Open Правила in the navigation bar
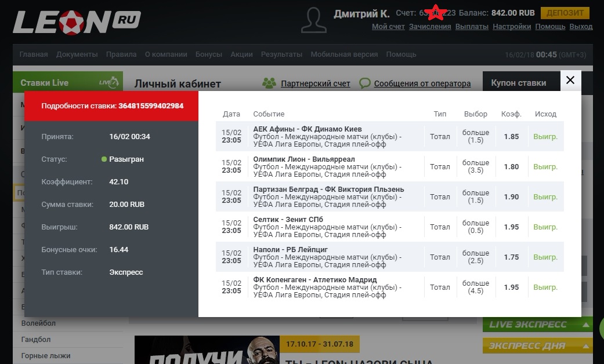 click(x=121, y=54)
